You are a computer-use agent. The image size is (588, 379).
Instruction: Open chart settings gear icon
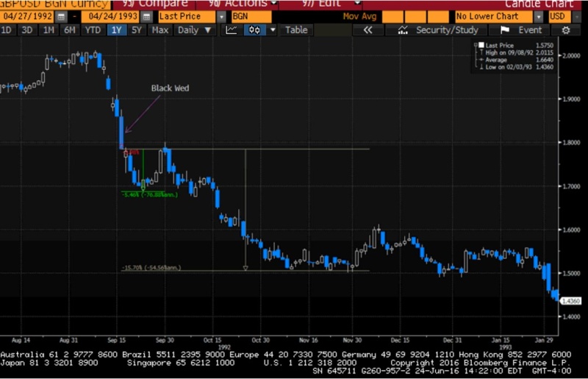(x=566, y=30)
